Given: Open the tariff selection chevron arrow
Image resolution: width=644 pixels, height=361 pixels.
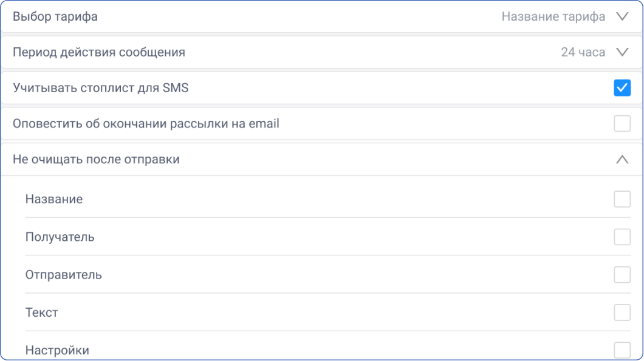Looking at the screenshot, I should [622, 16].
